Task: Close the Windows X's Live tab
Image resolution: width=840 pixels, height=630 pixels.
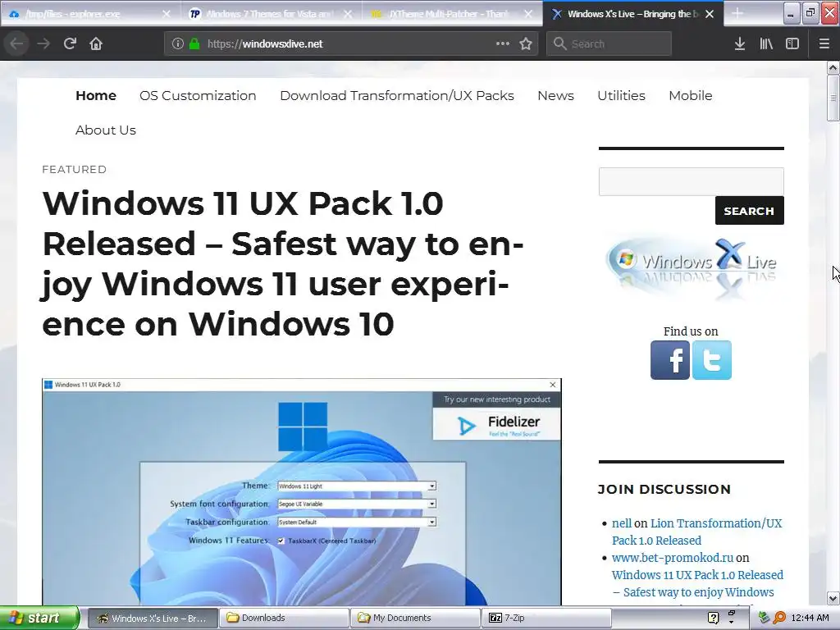Action: click(710, 14)
